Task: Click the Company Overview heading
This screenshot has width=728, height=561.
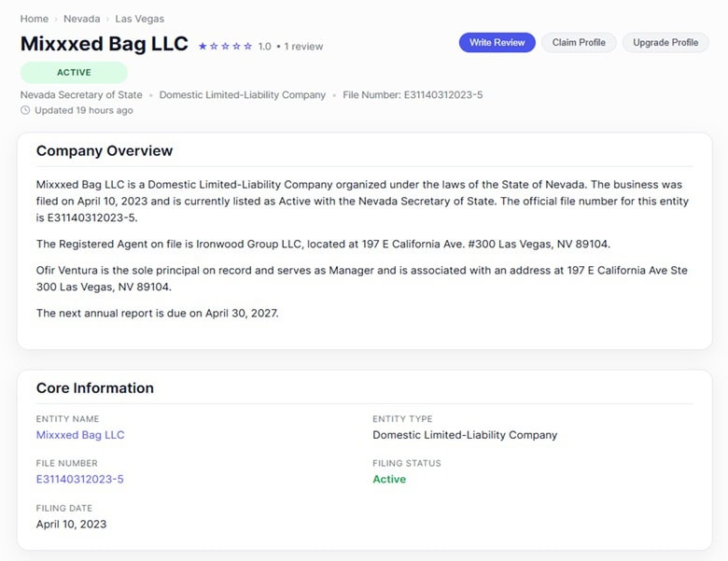Action: [105, 151]
